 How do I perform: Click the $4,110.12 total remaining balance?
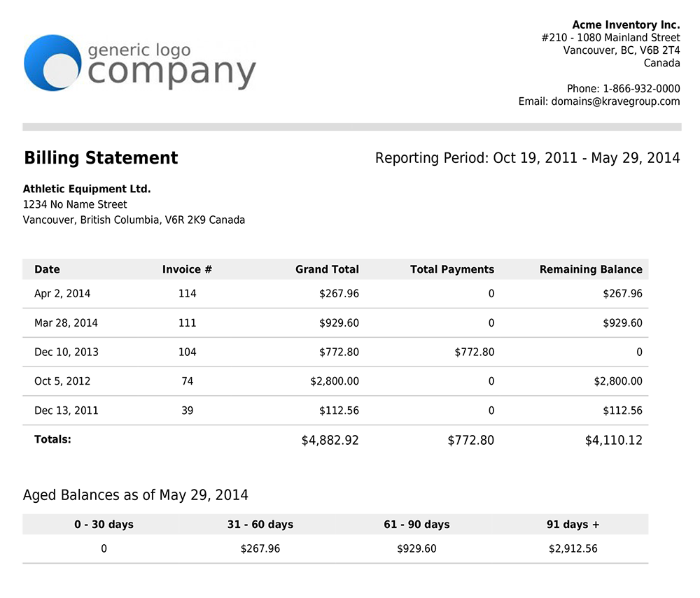tap(614, 440)
